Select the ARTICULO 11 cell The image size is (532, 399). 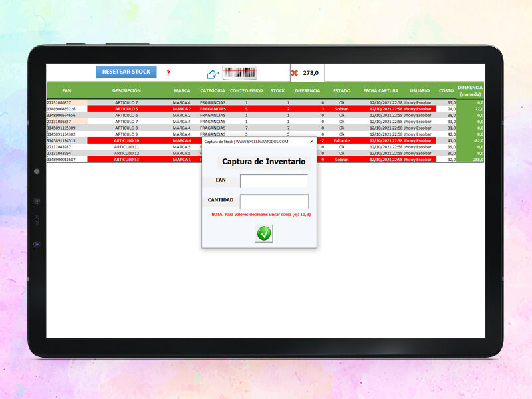(x=126, y=147)
